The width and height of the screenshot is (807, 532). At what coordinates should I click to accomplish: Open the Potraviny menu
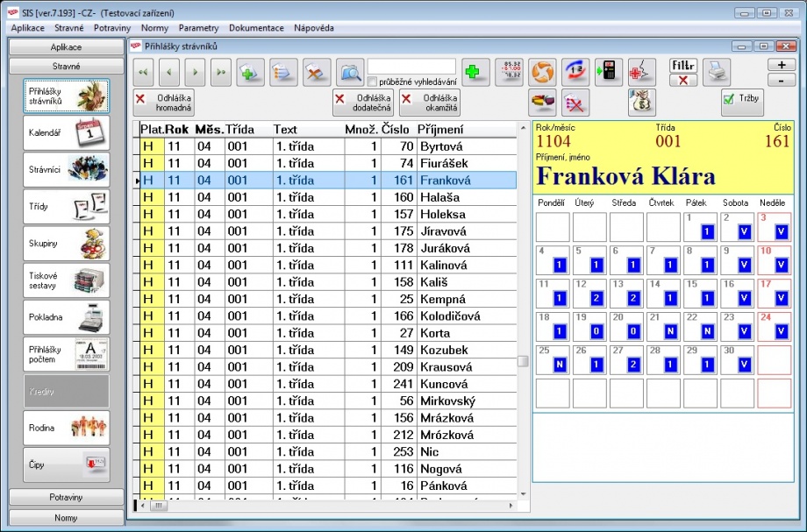pos(112,28)
